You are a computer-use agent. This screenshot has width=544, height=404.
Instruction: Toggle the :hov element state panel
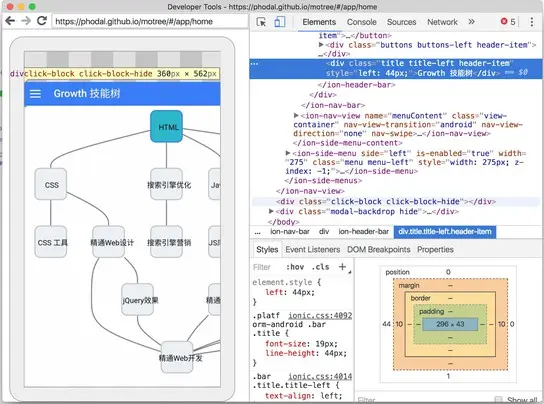tap(295, 267)
